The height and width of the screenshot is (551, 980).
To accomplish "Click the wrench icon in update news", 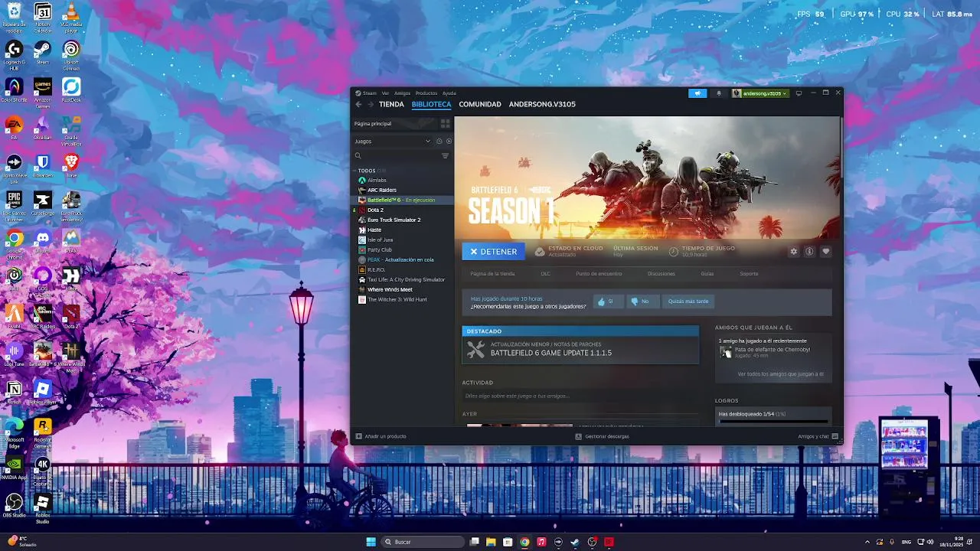I will (475, 350).
